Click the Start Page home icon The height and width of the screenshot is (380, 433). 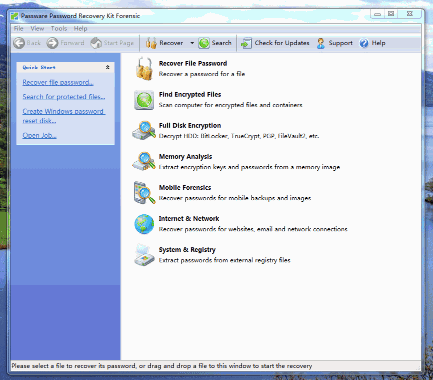click(x=96, y=43)
